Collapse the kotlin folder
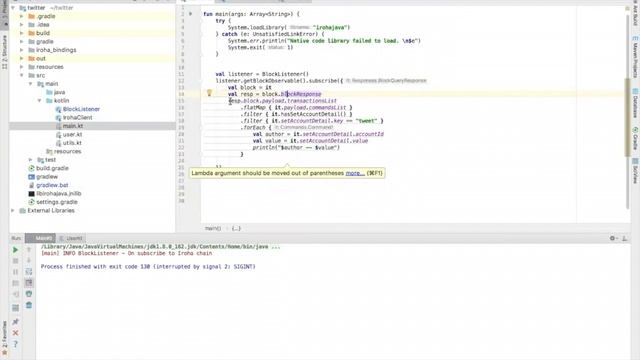 tap(40, 100)
